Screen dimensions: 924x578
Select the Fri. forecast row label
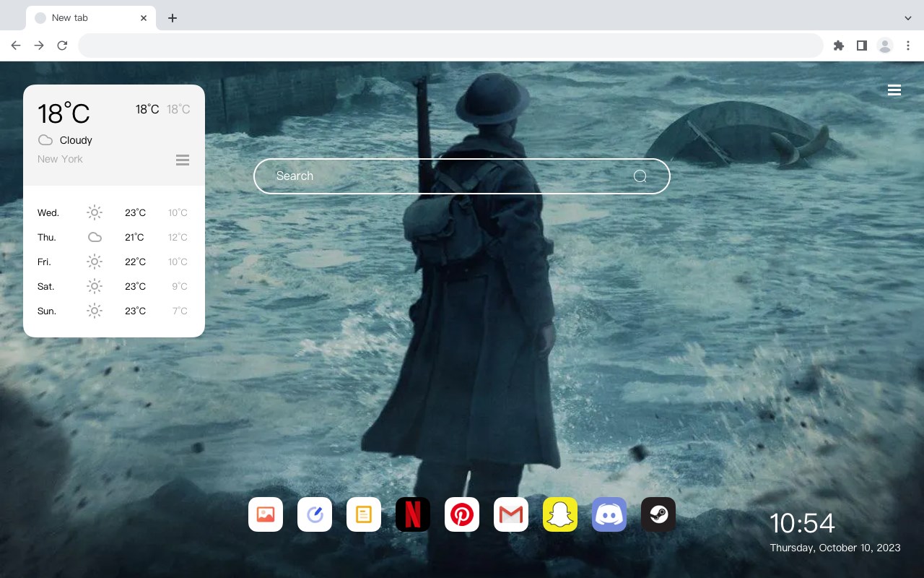tap(44, 262)
